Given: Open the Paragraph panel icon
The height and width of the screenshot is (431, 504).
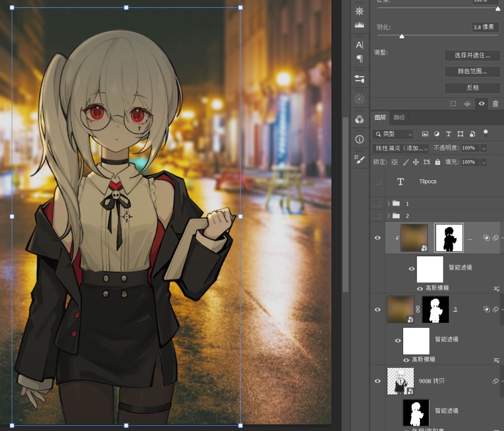Looking at the screenshot, I should [359, 59].
